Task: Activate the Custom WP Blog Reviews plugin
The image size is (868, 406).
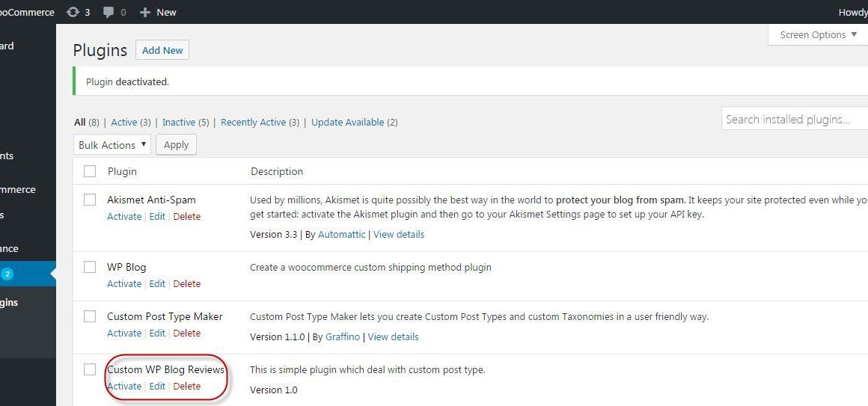Action: click(124, 386)
